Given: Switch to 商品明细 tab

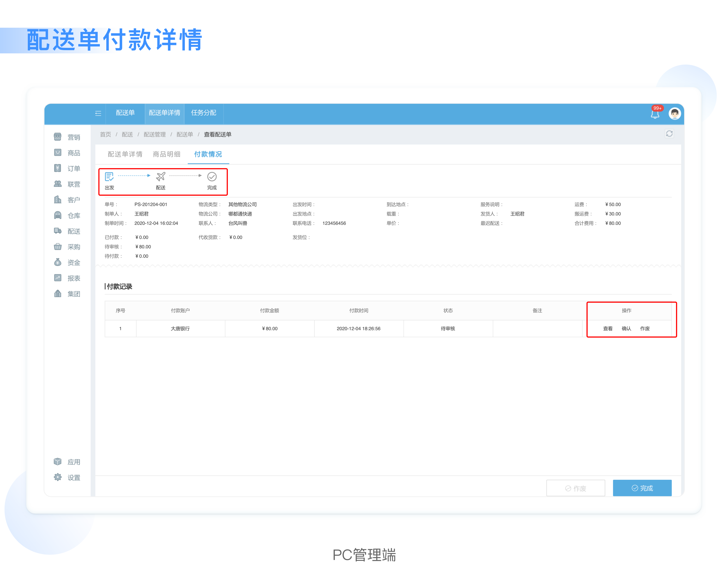Looking at the screenshot, I should point(167,154).
